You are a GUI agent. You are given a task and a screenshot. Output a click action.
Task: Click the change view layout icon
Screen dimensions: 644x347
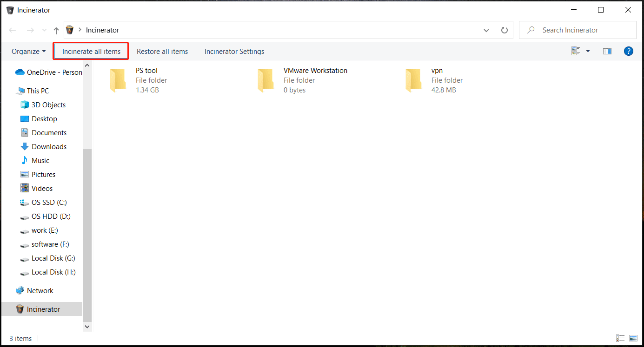(x=576, y=52)
